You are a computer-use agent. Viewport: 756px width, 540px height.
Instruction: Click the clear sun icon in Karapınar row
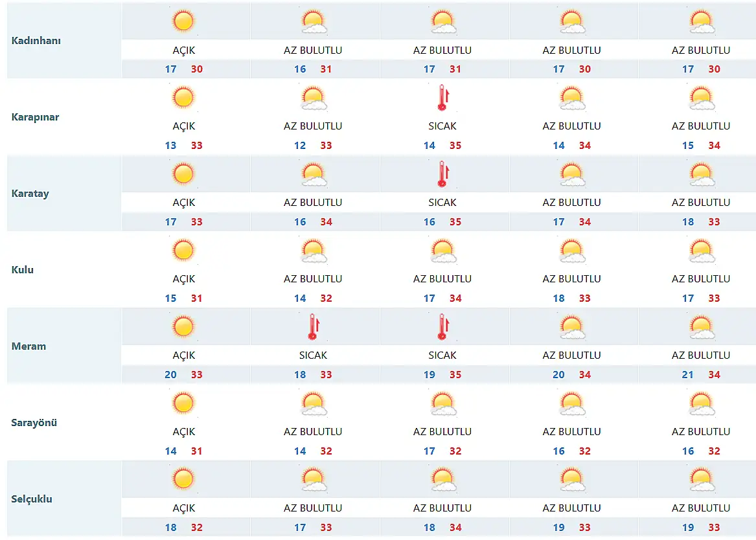click(183, 98)
